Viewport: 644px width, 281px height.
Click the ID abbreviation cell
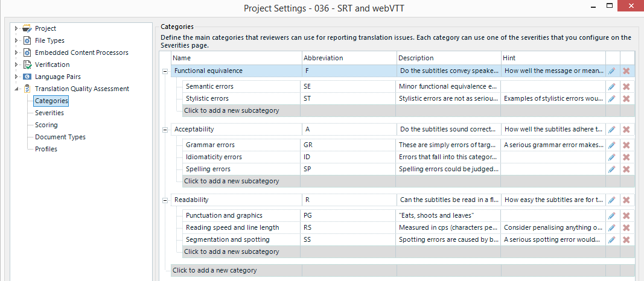(348, 157)
